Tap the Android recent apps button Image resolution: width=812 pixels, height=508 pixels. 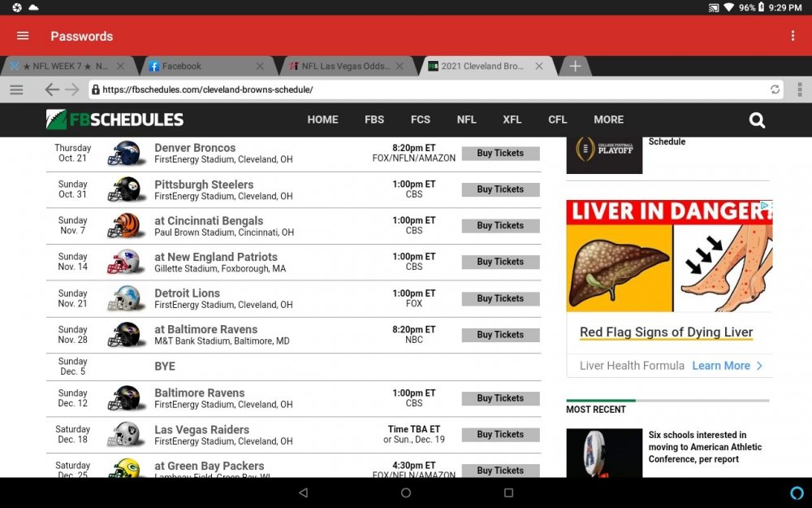tap(508, 493)
